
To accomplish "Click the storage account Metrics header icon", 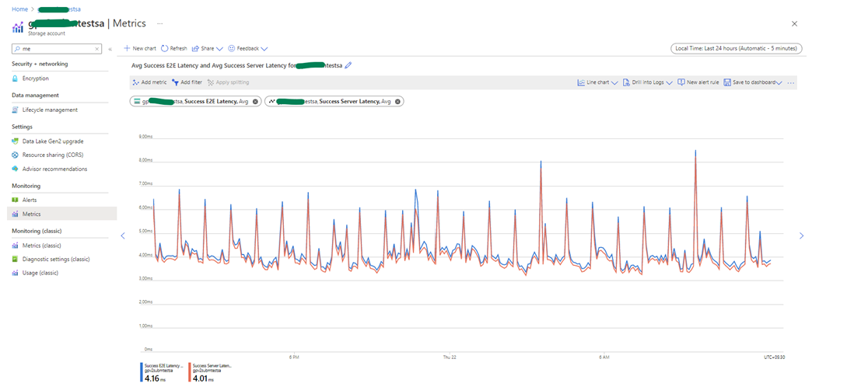I will click(18, 27).
